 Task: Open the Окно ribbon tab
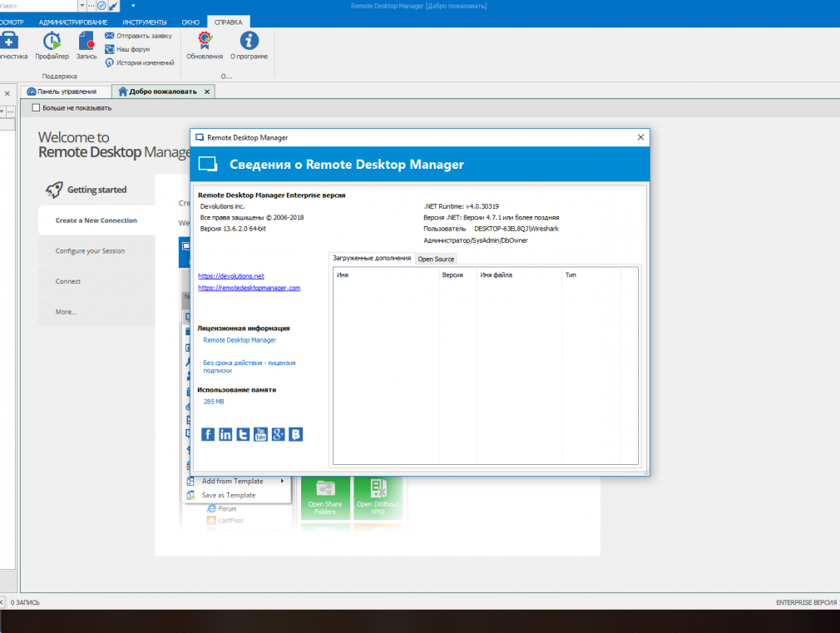point(190,22)
